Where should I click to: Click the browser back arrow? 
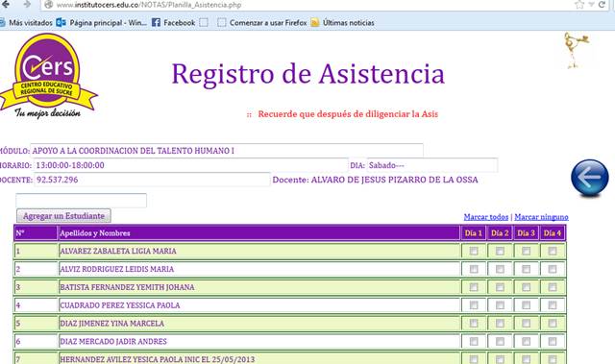coord(6,4)
